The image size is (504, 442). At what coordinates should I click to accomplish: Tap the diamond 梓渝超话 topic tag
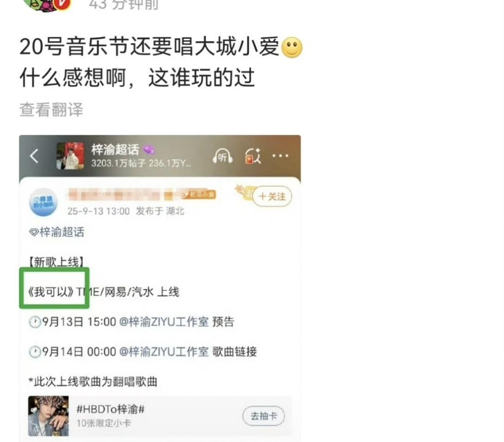57,232
